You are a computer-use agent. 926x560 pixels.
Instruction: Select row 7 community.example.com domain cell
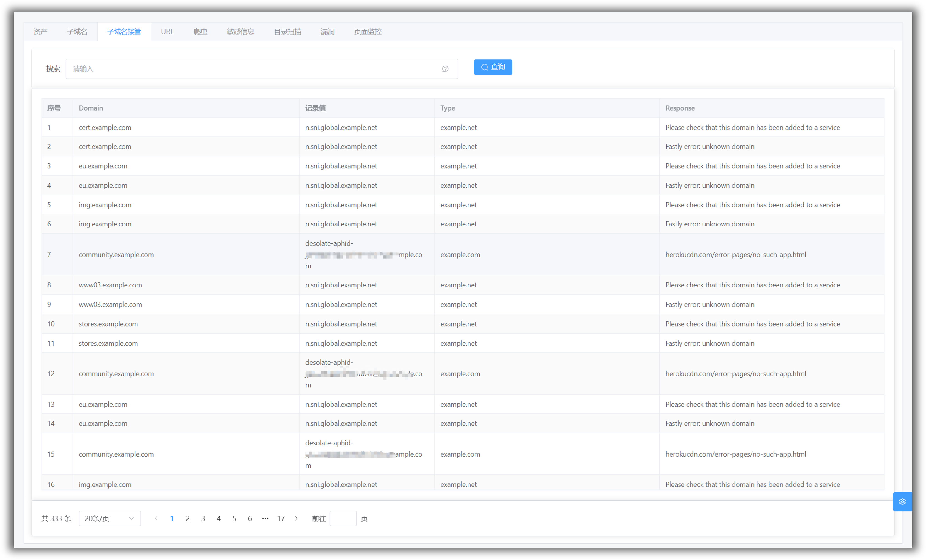pyautogui.click(x=116, y=254)
